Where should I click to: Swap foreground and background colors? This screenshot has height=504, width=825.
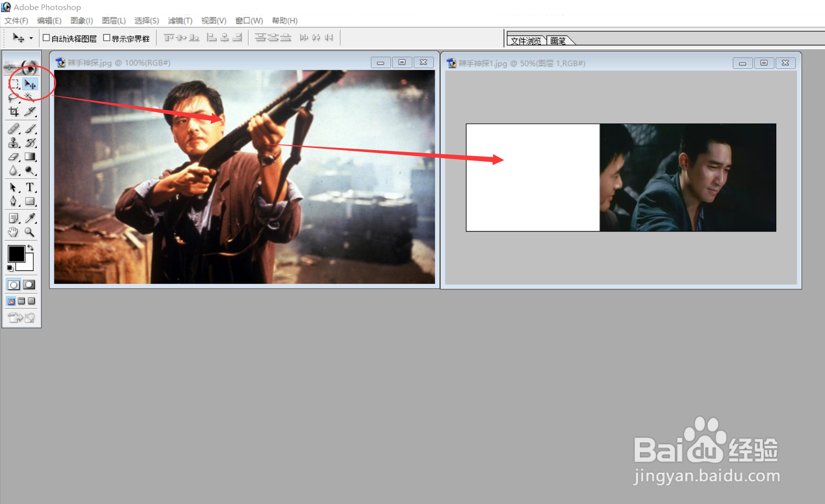click(x=31, y=248)
